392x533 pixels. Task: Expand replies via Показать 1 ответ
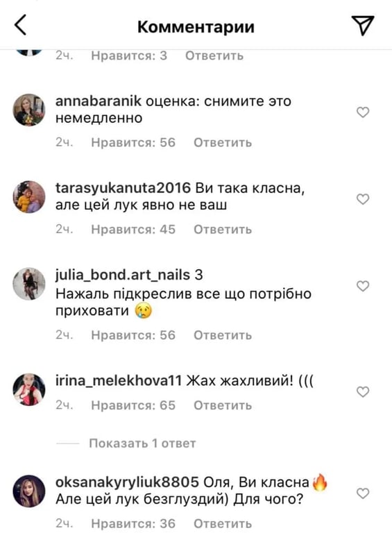point(142,443)
